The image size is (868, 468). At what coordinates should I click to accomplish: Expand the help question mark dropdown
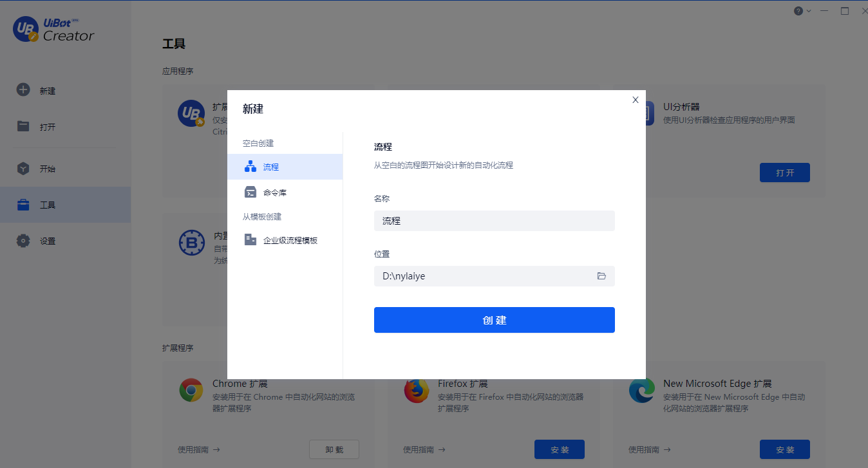pyautogui.click(x=802, y=11)
